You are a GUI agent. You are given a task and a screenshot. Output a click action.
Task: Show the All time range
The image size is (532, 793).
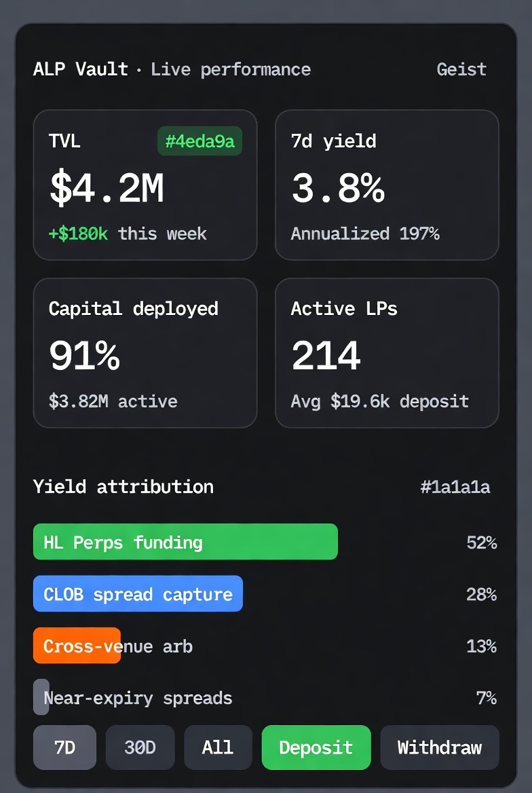218,748
